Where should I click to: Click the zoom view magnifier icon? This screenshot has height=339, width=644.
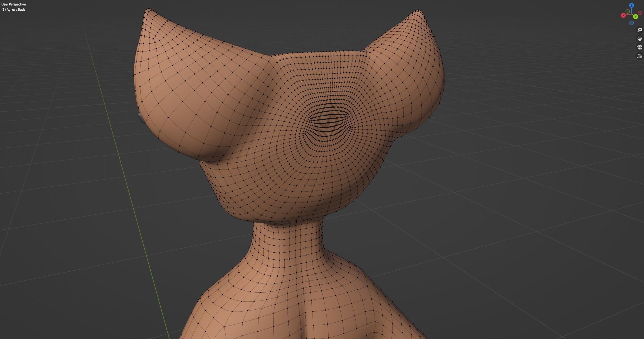pyautogui.click(x=639, y=30)
